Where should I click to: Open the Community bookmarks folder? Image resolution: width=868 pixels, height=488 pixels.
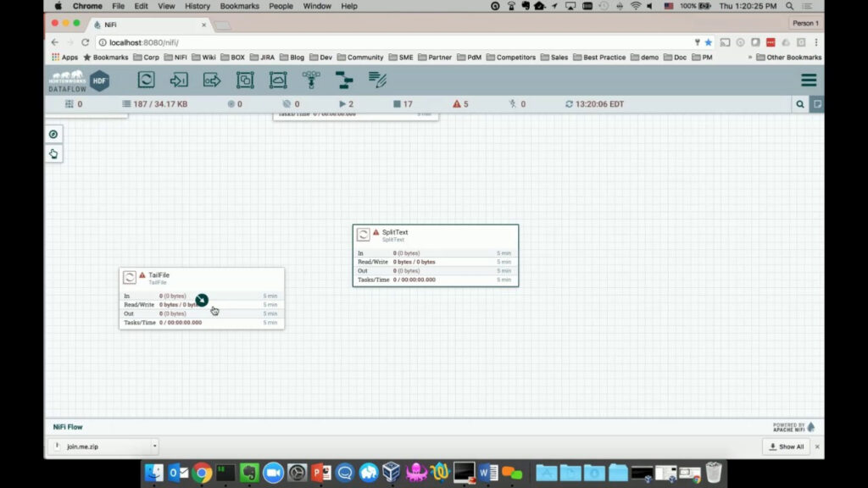(360, 58)
